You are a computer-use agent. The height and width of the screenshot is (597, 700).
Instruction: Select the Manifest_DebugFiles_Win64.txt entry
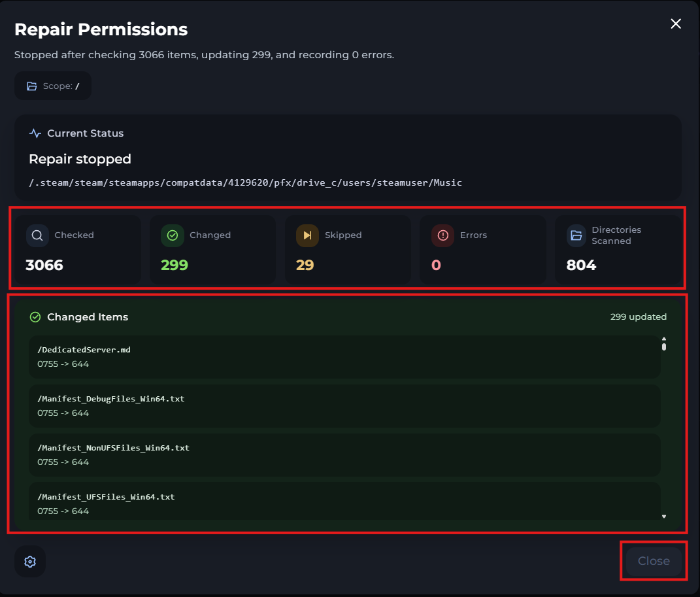pos(344,406)
